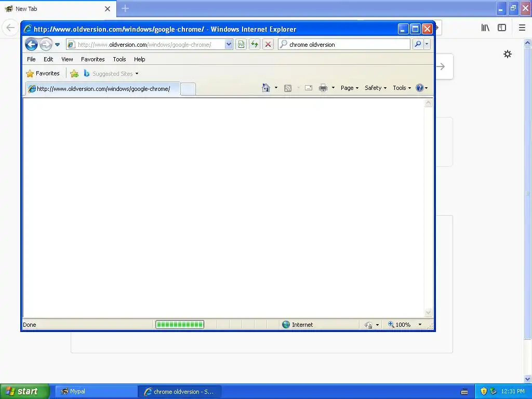Click the keyboard icon in taskbar
This screenshot has height=399, width=532.
tap(464, 392)
